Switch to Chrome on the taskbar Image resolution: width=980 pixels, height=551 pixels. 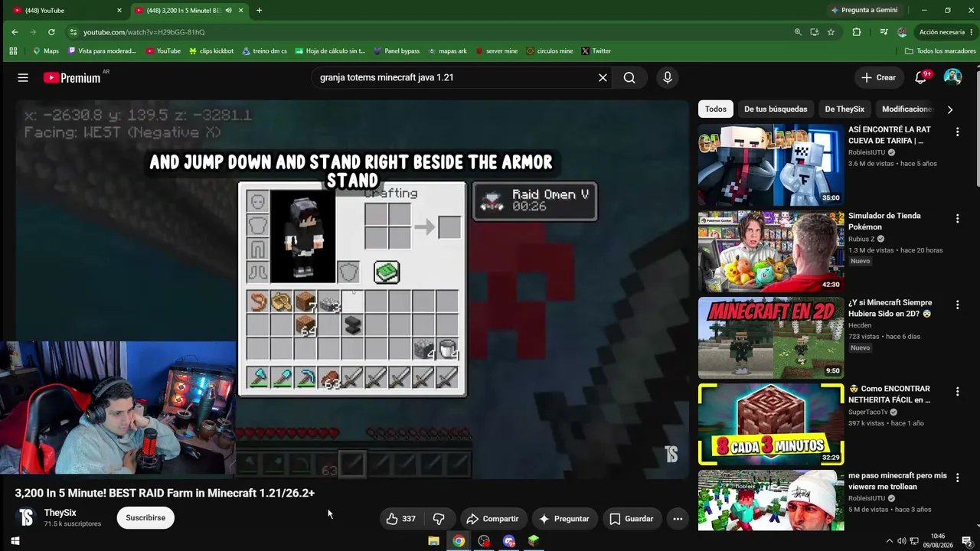click(x=459, y=541)
